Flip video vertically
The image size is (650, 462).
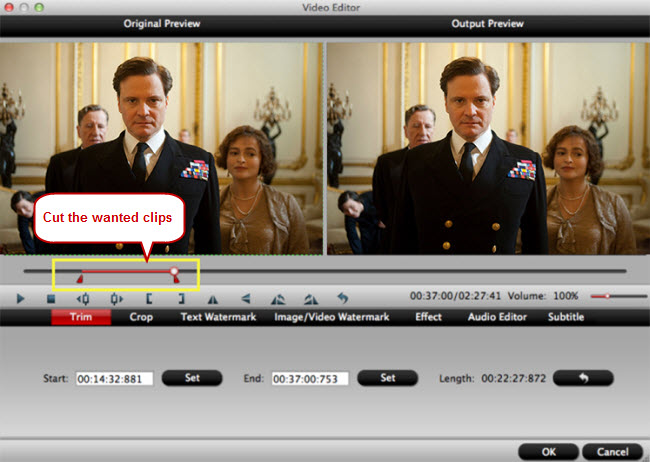coord(245,299)
